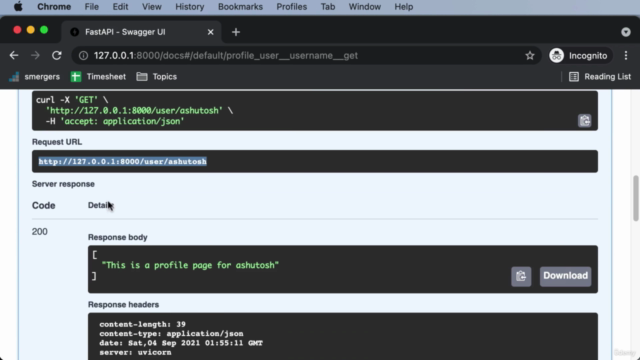Screen dimensions: 640x360
Task: Open the Timesheet bookmark
Action: click(98, 77)
